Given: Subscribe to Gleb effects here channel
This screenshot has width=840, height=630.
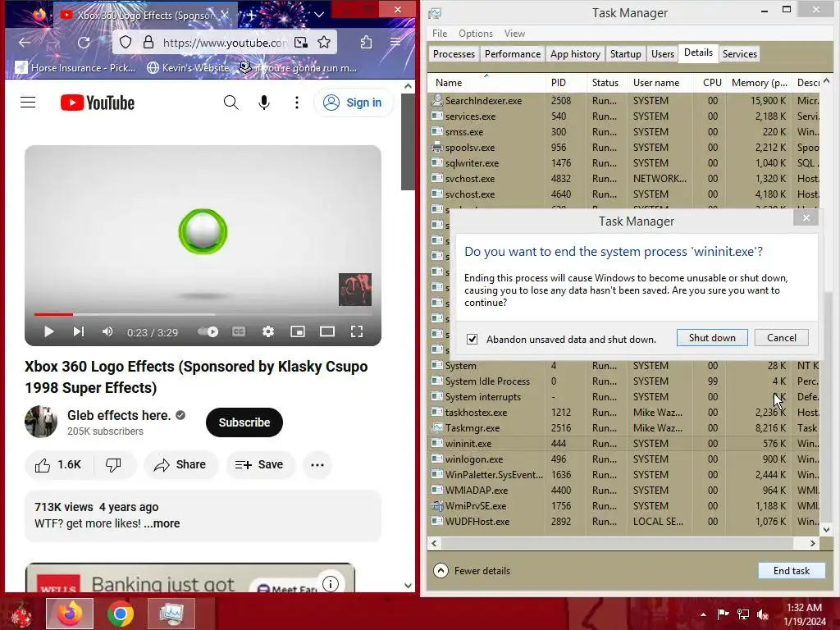Looking at the screenshot, I should point(244,422).
